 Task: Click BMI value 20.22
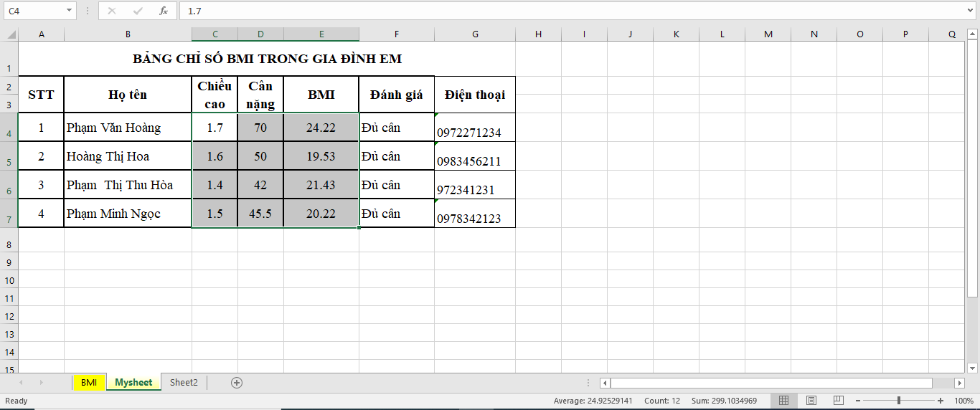321,214
